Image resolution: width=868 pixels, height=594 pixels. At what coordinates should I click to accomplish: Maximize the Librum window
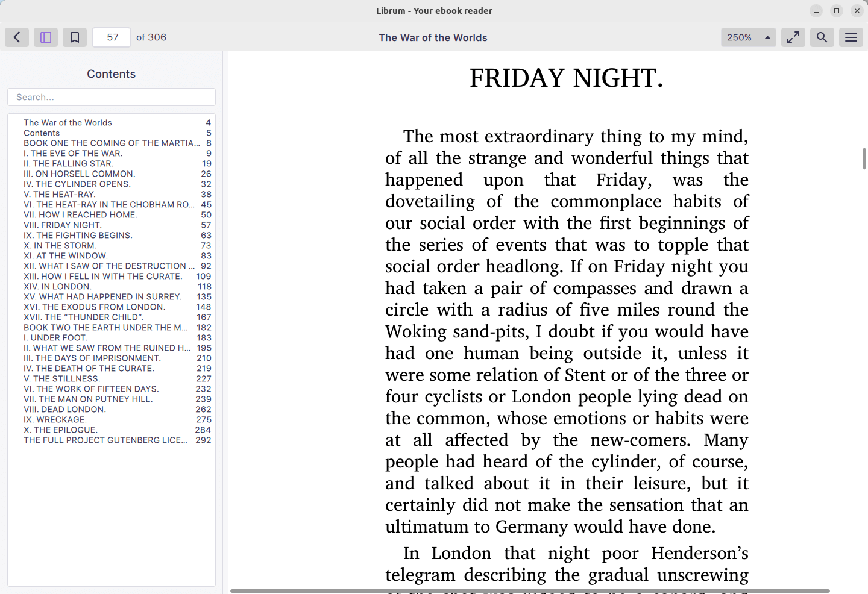pyautogui.click(x=837, y=11)
